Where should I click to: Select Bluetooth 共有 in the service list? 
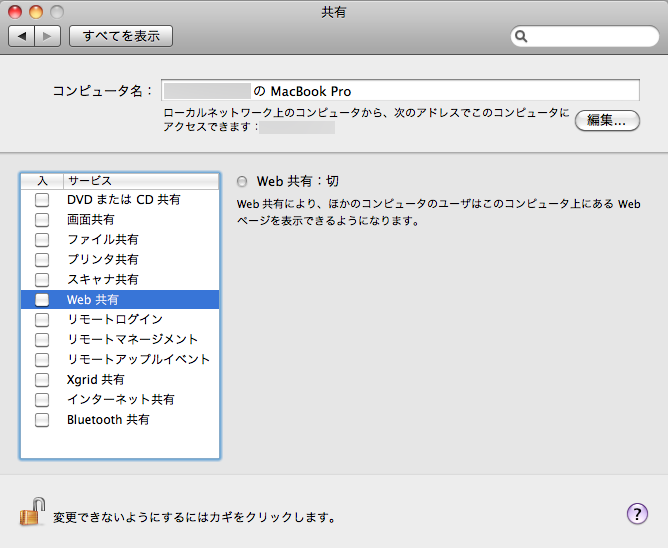pos(120,420)
